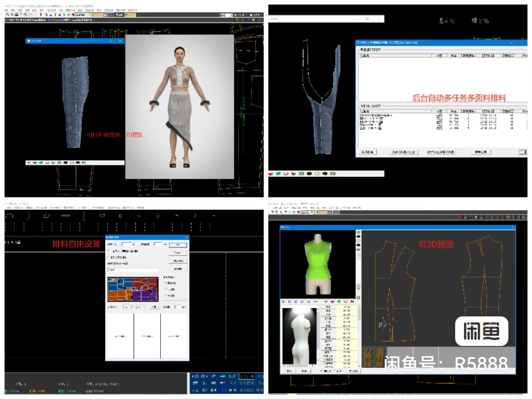Check the first option under the settings group on the right
532x399 pixels.
pyautogui.click(x=165, y=283)
